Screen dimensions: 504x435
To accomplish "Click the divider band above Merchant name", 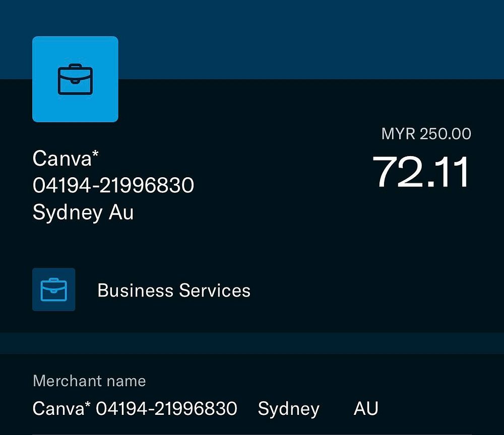I will [252, 343].
